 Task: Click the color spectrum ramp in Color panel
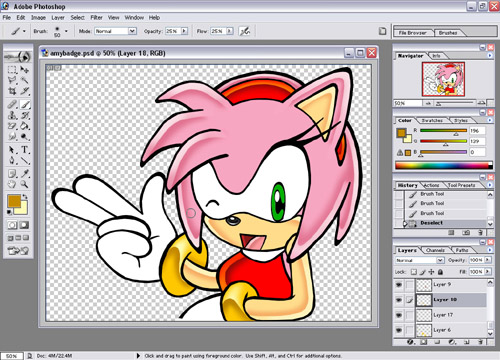443,165
